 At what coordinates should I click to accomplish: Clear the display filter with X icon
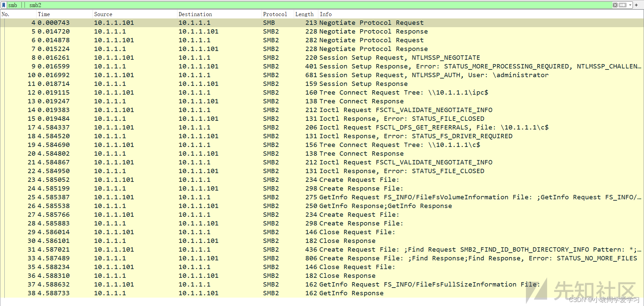click(615, 5)
